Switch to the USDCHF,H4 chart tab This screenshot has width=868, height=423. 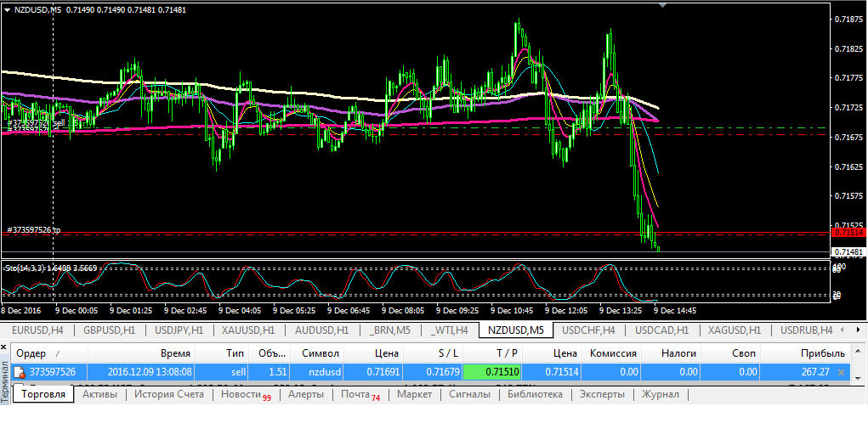[x=588, y=330]
